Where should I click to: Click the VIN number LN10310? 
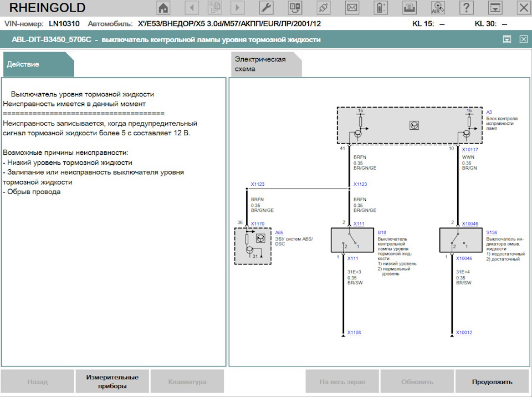coord(64,24)
